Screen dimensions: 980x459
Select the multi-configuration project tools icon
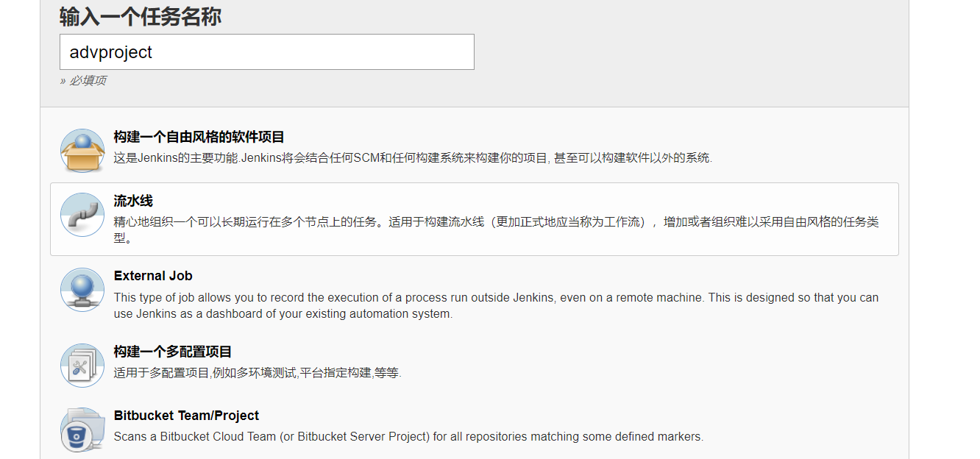tap(82, 366)
